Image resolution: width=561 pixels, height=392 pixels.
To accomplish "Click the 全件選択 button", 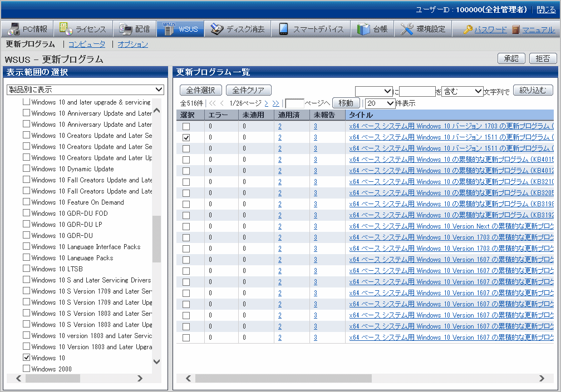I will [200, 90].
